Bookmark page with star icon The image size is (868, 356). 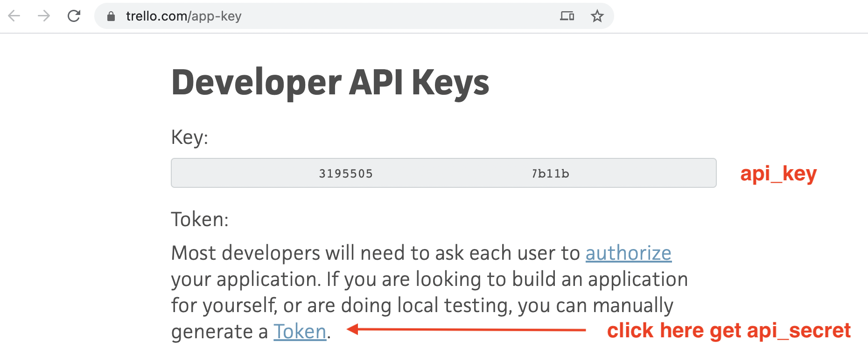[x=597, y=16]
